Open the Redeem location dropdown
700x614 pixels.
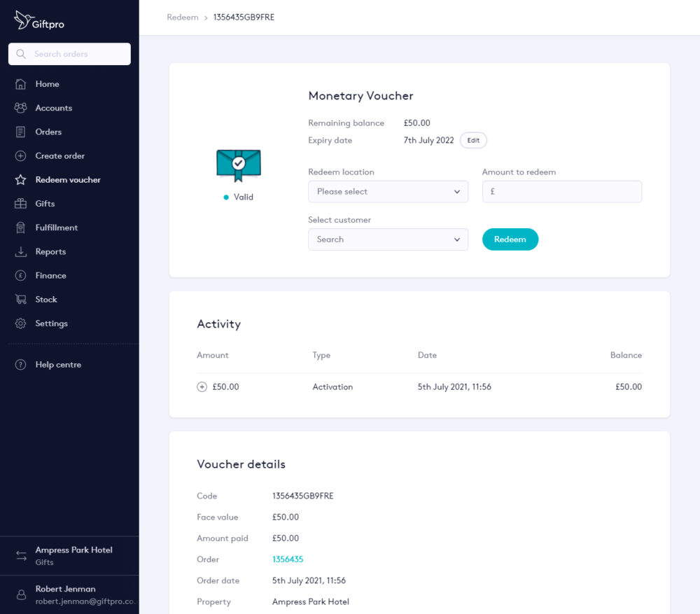click(388, 191)
